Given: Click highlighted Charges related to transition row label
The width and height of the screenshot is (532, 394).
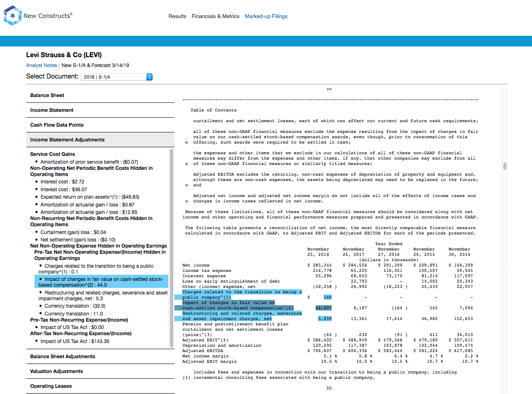Looking at the screenshot, I should (x=242, y=294).
